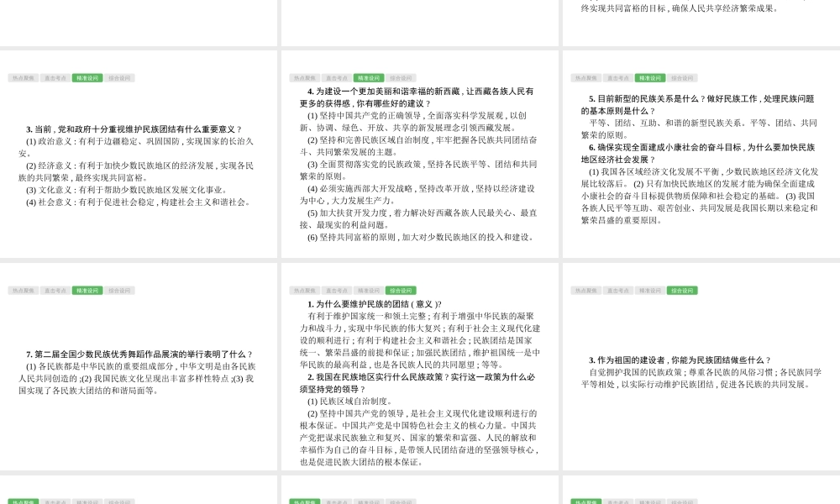Click 精准设问 tab on the 新西藏 slide
Viewport: 840px width, 504px height.
[x=369, y=78]
